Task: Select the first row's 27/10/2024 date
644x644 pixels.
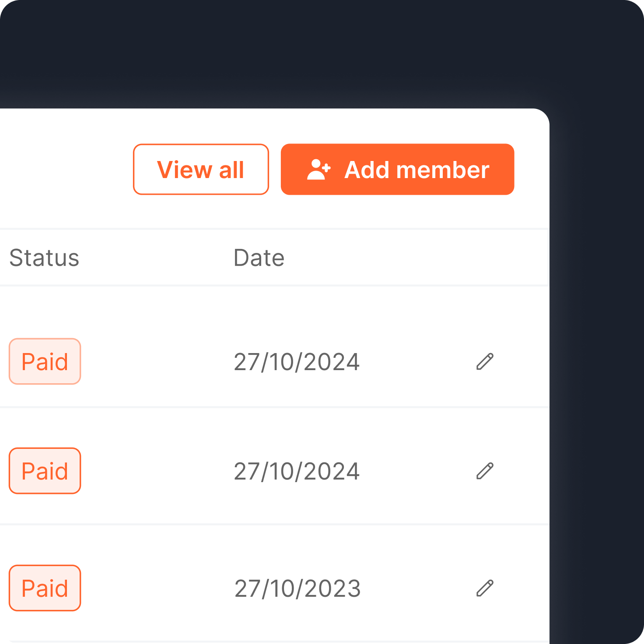Action: (x=297, y=362)
